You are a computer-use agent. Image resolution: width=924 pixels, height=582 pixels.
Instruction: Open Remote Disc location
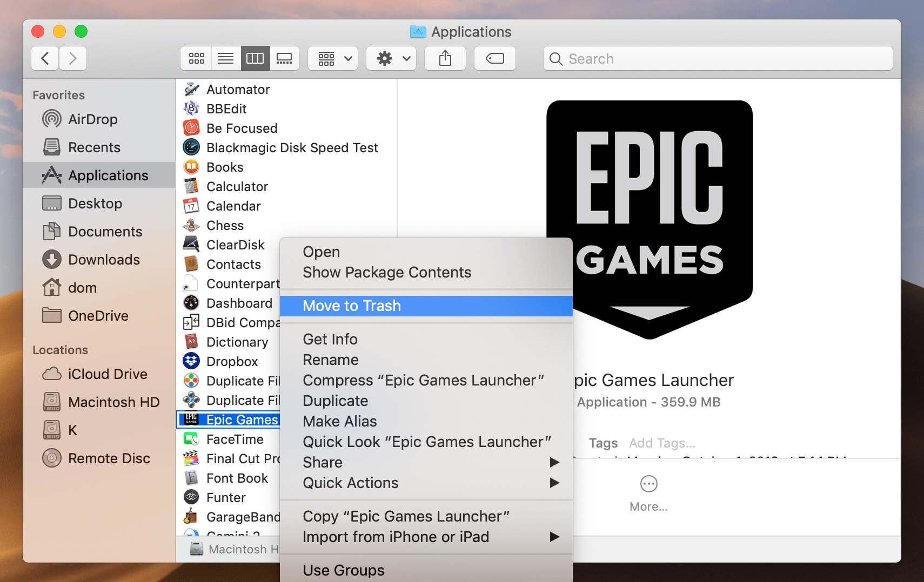tap(99, 458)
